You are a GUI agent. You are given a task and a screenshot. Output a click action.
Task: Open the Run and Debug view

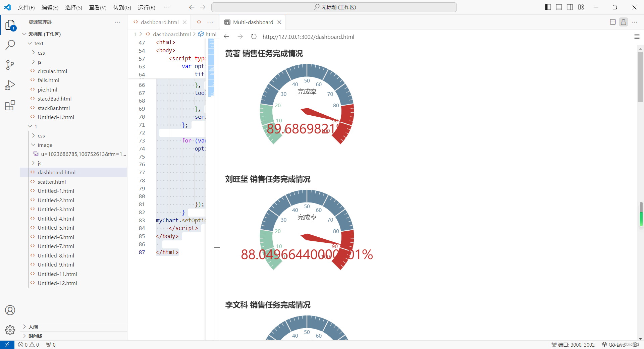[10, 85]
